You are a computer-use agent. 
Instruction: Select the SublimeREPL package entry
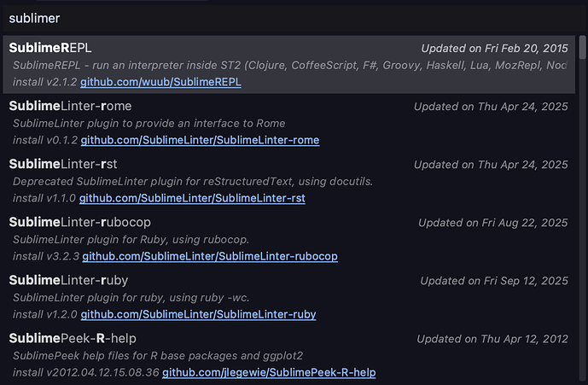click(288, 65)
